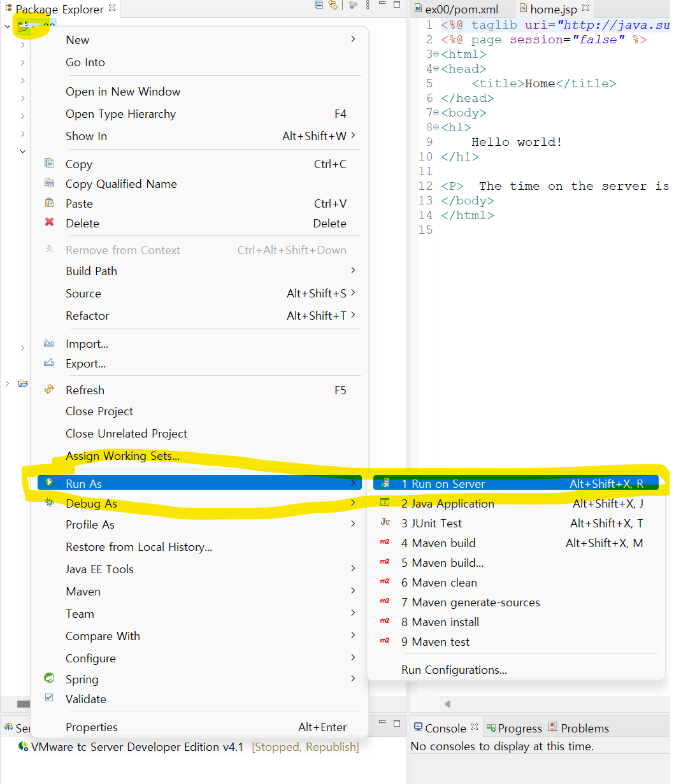
Task: Open the New submenu
Action: click(199, 39)
